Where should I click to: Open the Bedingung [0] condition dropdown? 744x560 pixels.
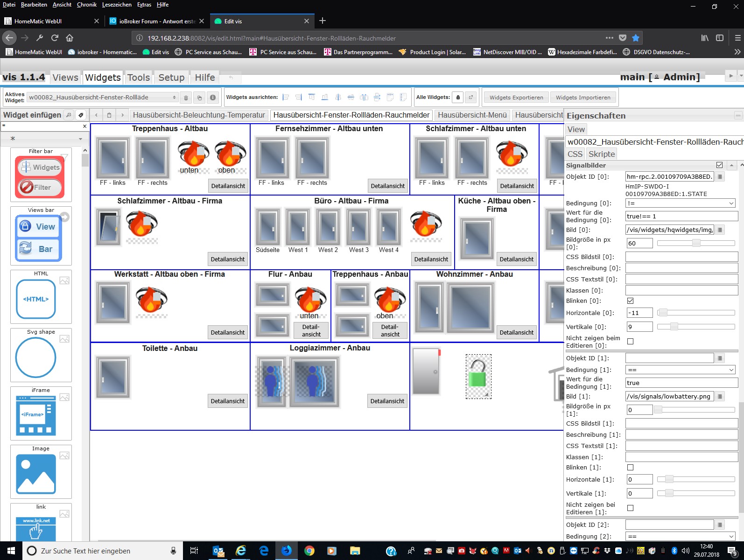pos(680,203)
